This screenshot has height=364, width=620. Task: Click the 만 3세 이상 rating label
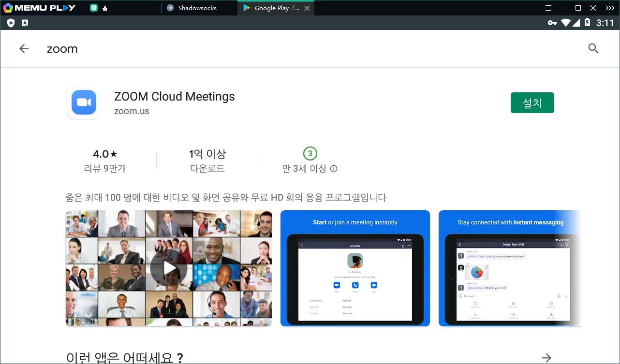pos(305,169)
